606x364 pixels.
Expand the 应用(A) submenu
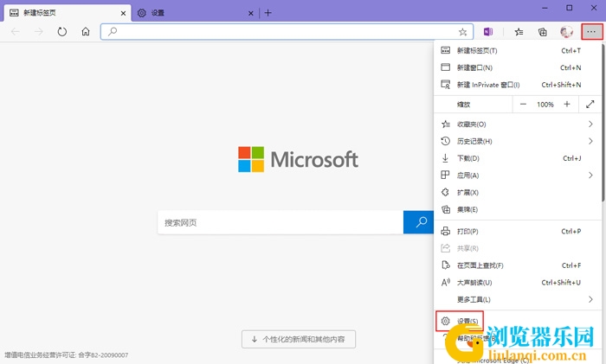point(518,176)
